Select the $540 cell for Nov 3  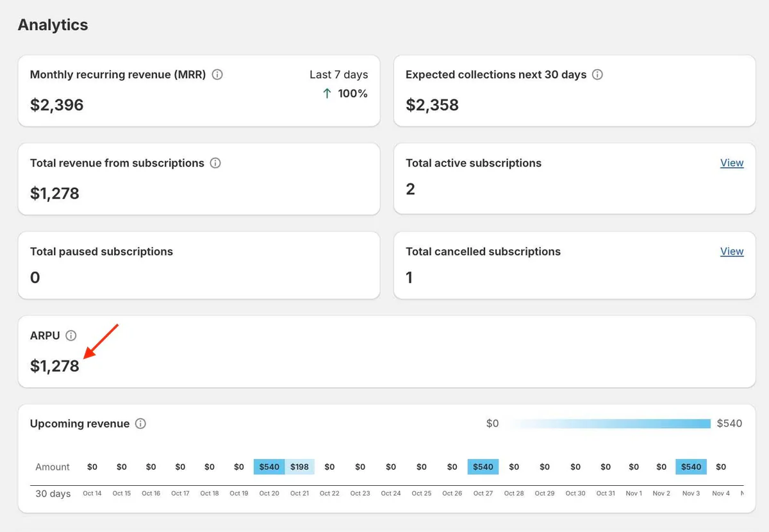(691, 467)
